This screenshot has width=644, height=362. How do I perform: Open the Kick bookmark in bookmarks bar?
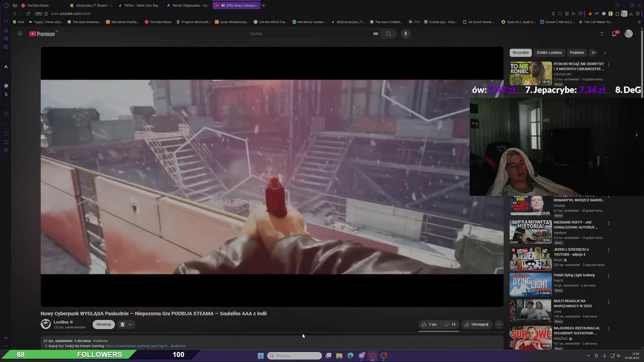[x=18, y=22]
